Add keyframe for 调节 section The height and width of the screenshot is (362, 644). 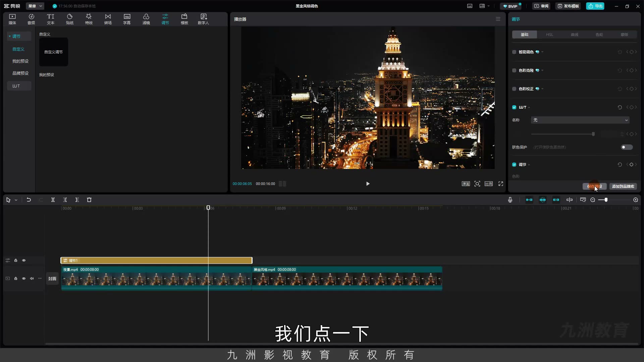pos(631,165)
